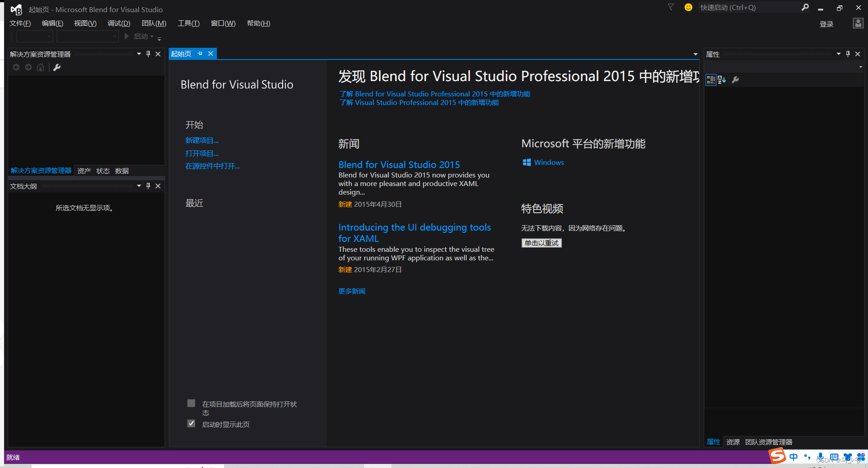Open the solution platform combo box
This screenshot has height=468, width=868.
[x=87, y=36]
